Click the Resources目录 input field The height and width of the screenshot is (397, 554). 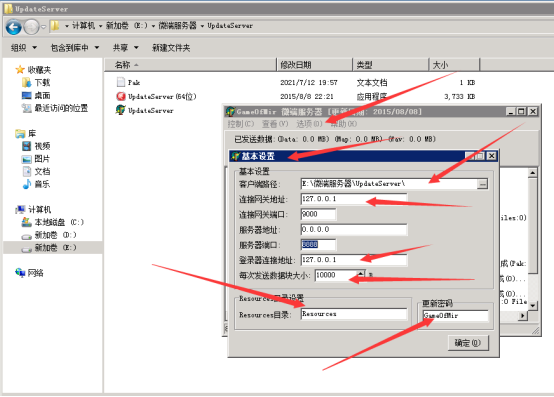click(x=354, y=314)
